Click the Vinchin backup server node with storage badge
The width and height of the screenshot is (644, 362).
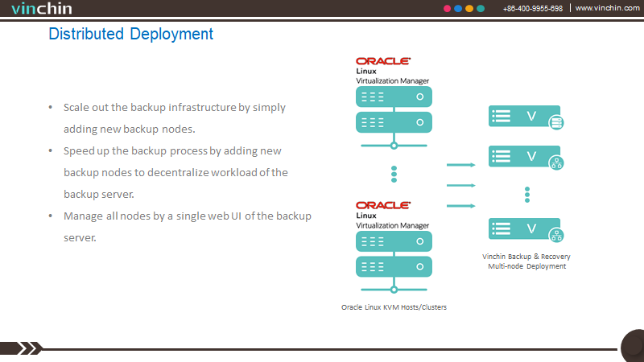[x=525, y=116]
